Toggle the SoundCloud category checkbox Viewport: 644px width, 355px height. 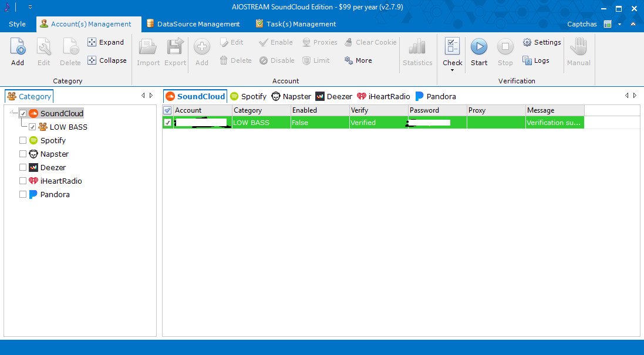pyautogui.click(x=23, y=114)
